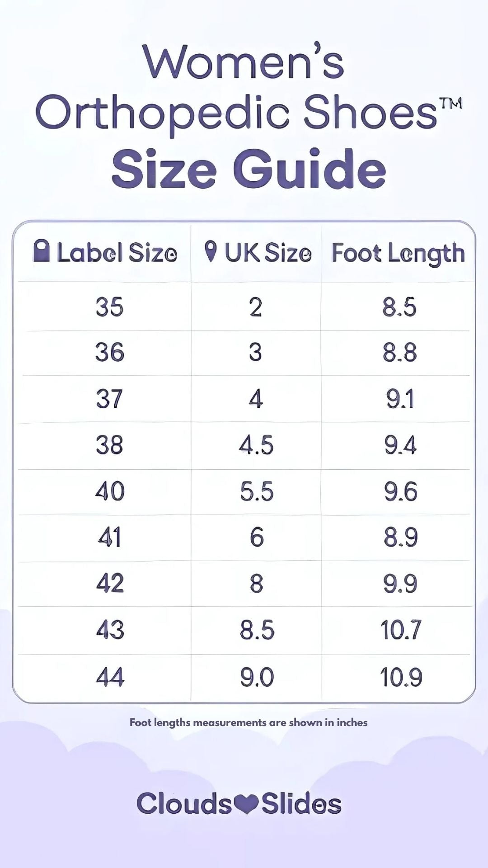Click the foot lengths in inches note
The height and width of the screenshot is (868, 488).
[x=249, y=722]
